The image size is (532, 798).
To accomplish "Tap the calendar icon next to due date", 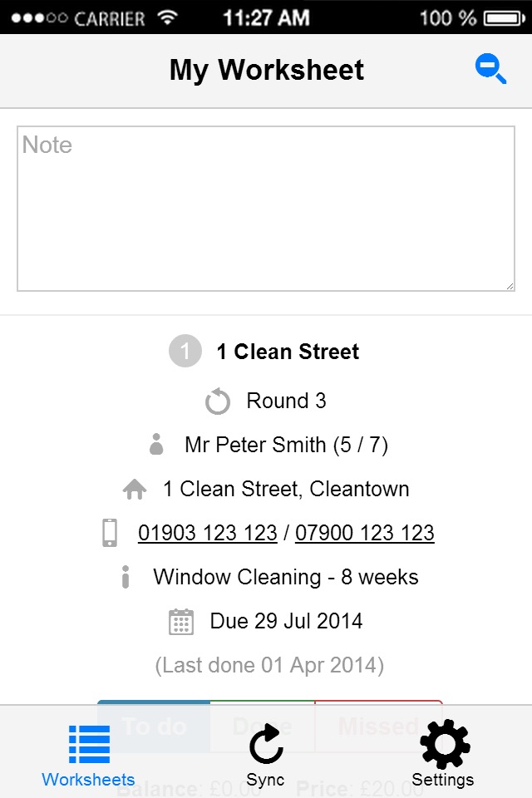I will coord(181,622).
